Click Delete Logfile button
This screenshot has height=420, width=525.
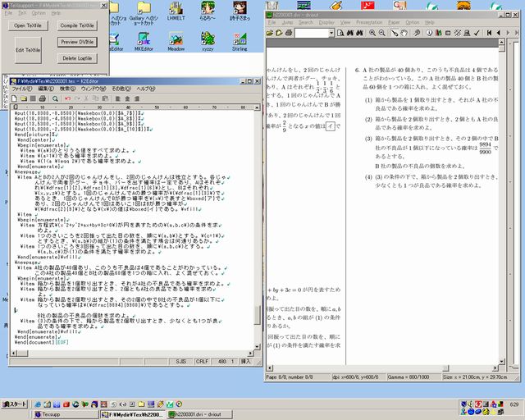point(77,58)
